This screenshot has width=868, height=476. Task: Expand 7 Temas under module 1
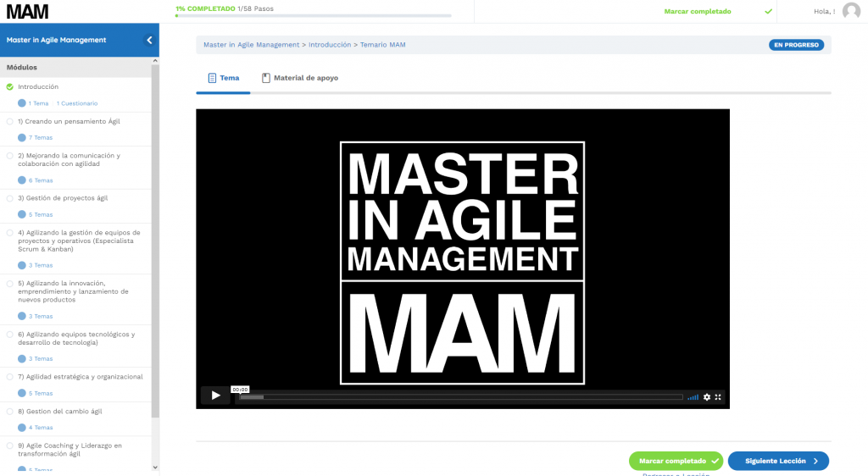pos(36,138)
